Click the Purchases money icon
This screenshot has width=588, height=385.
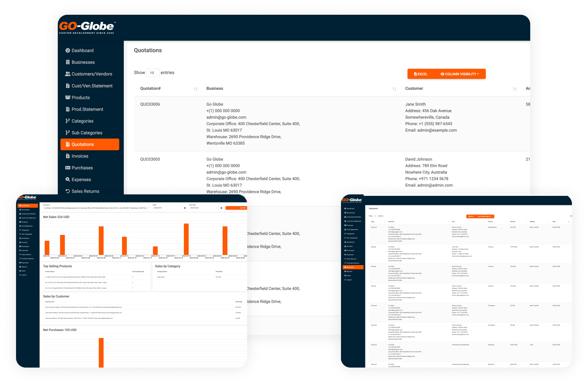[x=68, y=168]
